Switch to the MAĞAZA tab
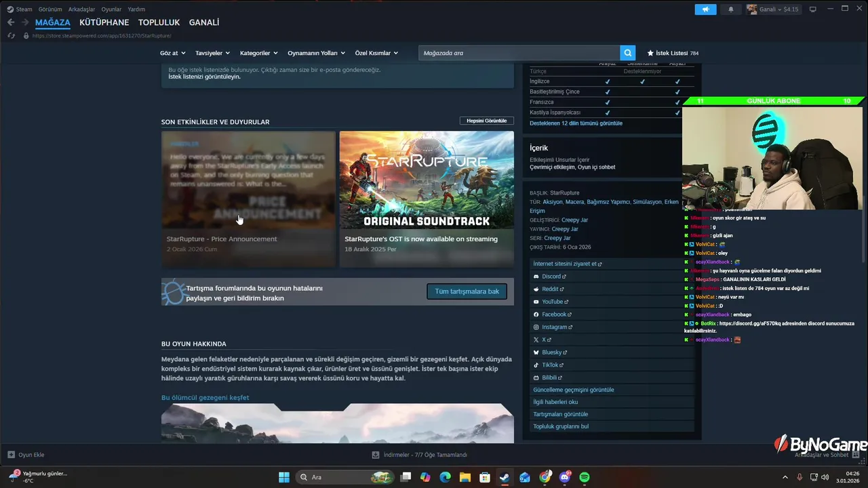868x488 pixels. [53, 22]
